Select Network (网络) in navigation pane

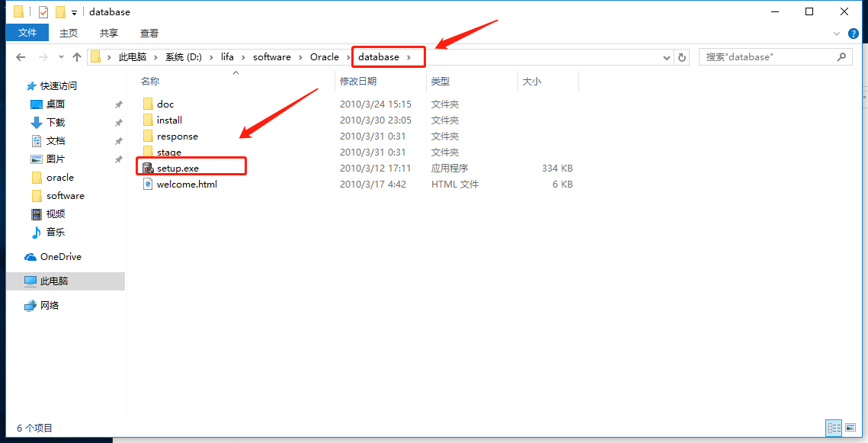pos(50,305)
